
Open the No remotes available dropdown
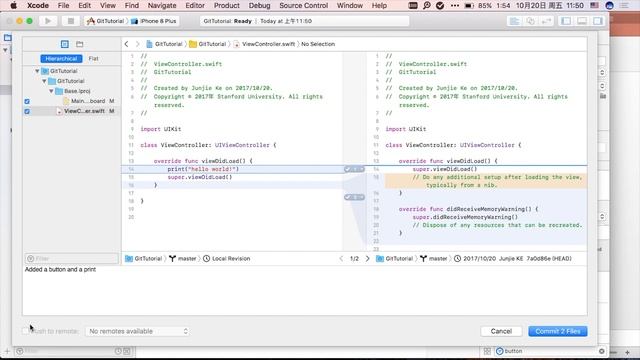point(138,331)
